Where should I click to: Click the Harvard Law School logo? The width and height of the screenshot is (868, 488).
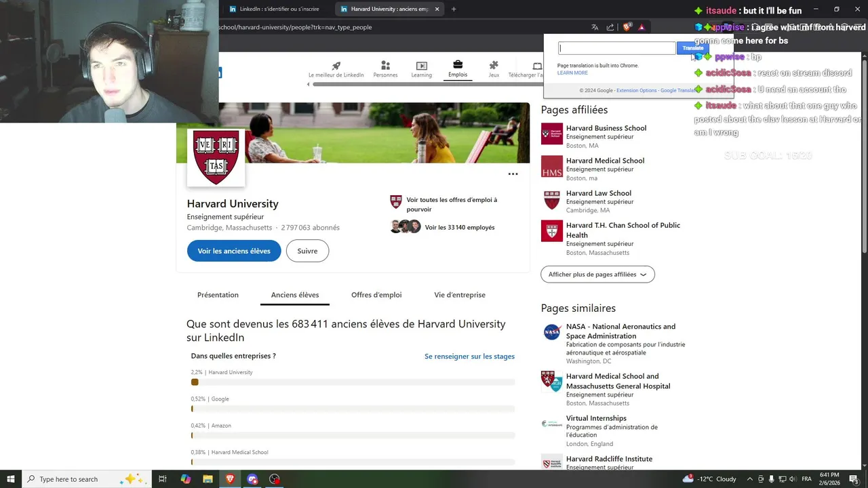tap(552, 199)
